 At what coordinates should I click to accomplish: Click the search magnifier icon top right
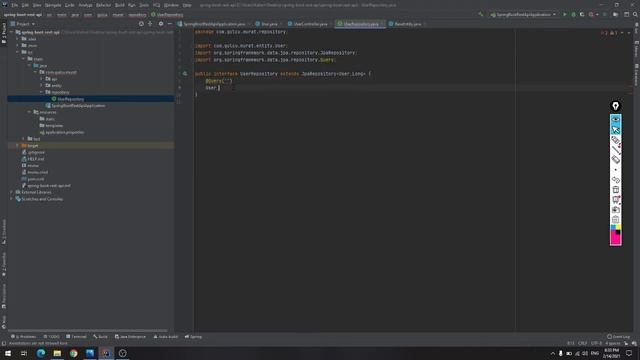pyautogui.click(x=635, y=15)
